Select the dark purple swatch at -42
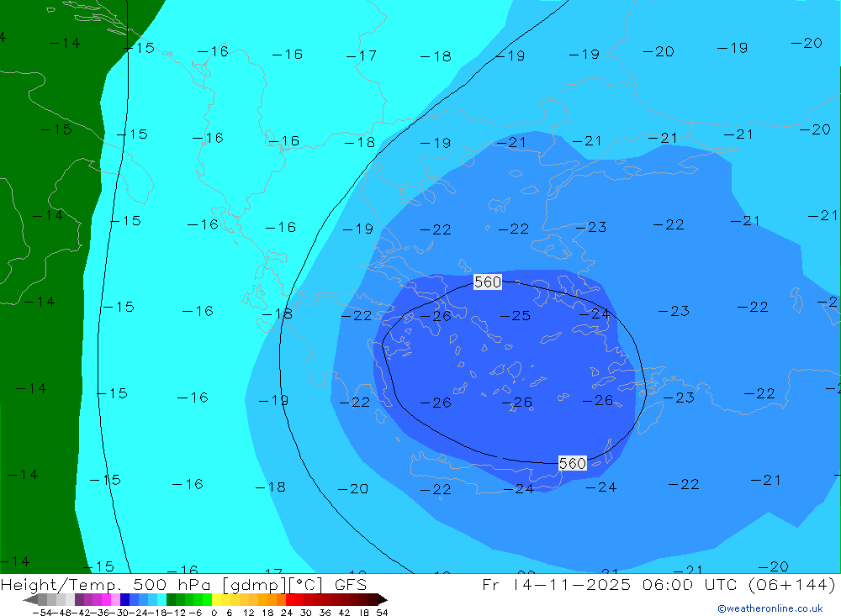841x616 pixels. pos(79,599)
